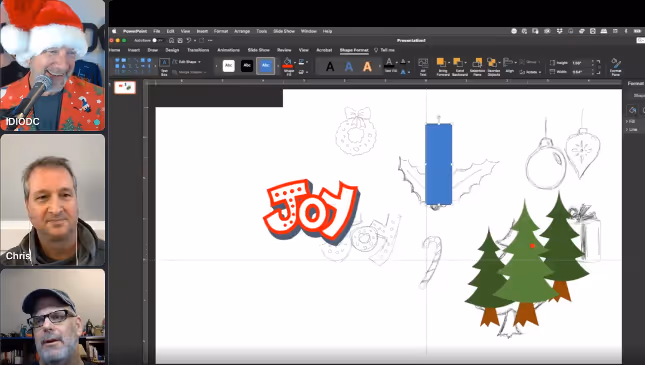The height and width of the screenshot is (365, 645).
Task: Open the Acrobat tab
Action: tap(324, 50)
